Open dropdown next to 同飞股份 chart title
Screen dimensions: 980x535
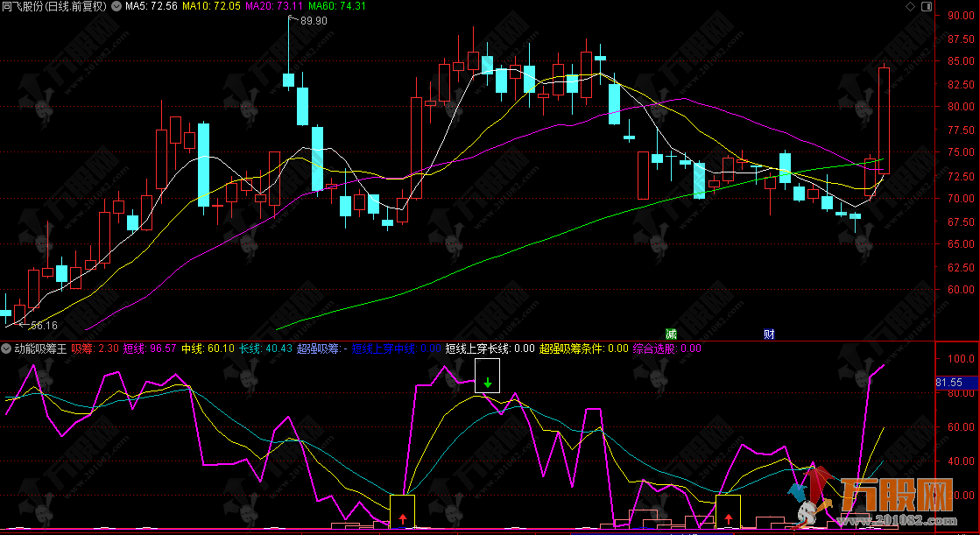[x=116, y=6]
